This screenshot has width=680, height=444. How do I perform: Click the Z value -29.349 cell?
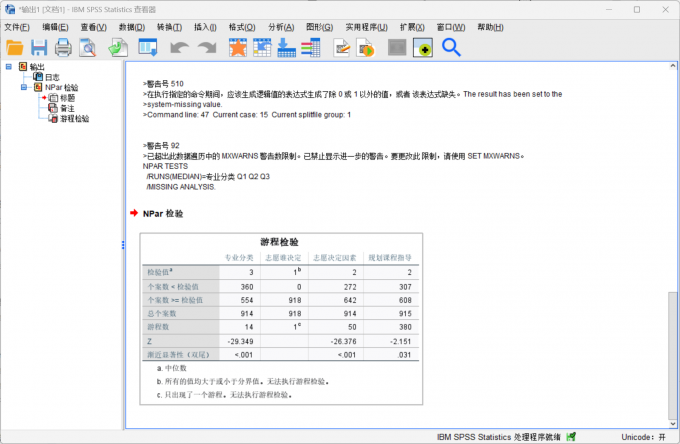pos(240,341)
